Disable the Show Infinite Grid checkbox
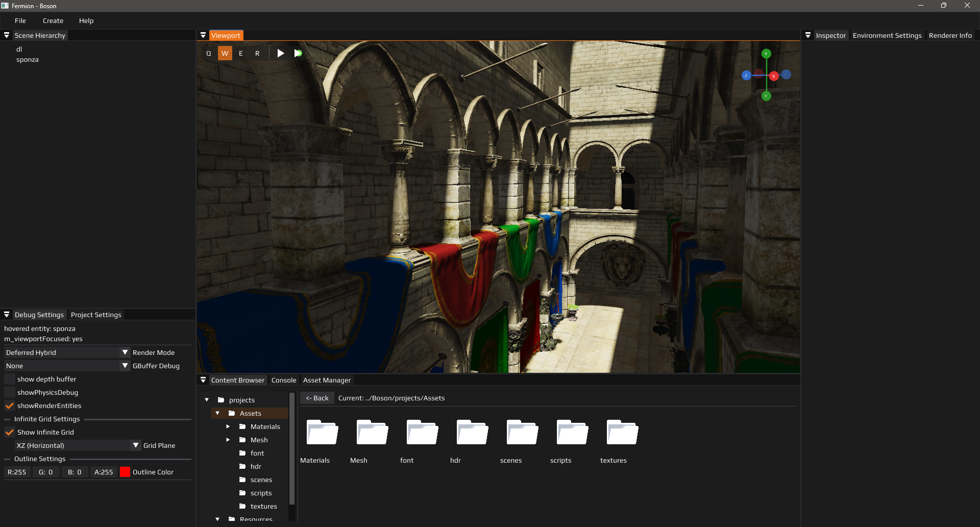980x527 pixels. coord(10,432)
